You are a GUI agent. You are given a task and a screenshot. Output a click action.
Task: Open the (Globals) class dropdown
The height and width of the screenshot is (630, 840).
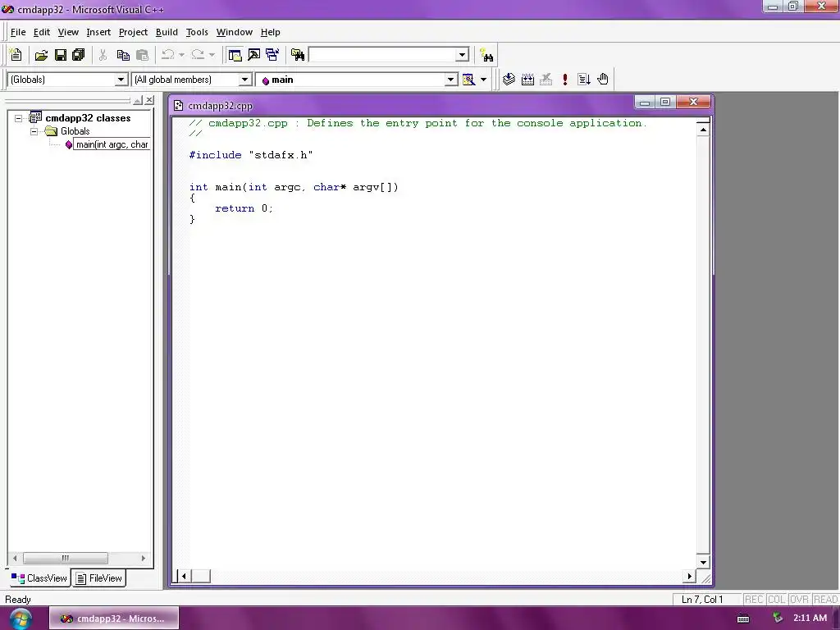(121, 80)
